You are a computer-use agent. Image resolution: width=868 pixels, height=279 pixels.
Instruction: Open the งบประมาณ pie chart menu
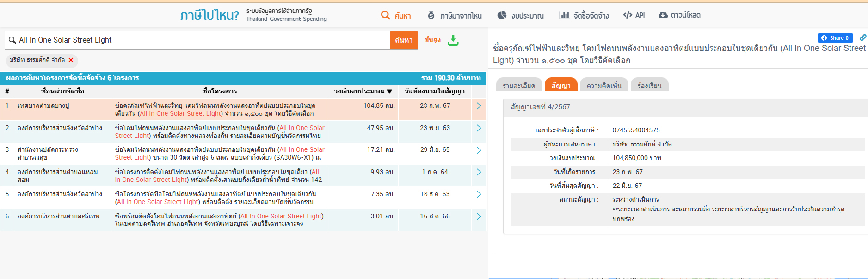(520, 16)
